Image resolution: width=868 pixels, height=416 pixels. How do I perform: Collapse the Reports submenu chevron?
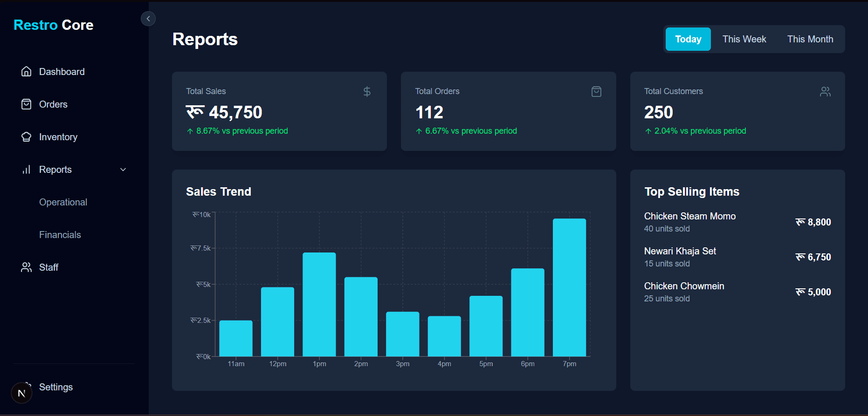point(123,170)
